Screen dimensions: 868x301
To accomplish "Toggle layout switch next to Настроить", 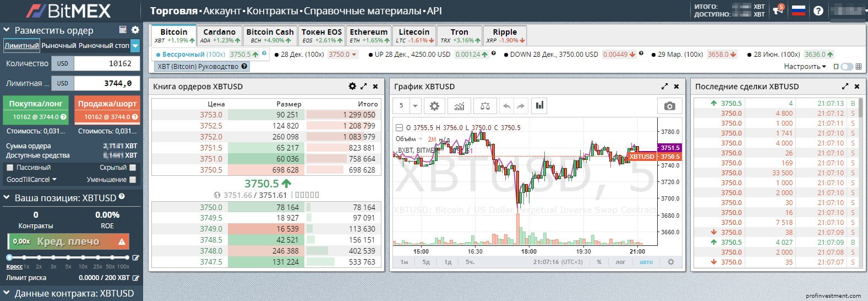I will (847, 66).
